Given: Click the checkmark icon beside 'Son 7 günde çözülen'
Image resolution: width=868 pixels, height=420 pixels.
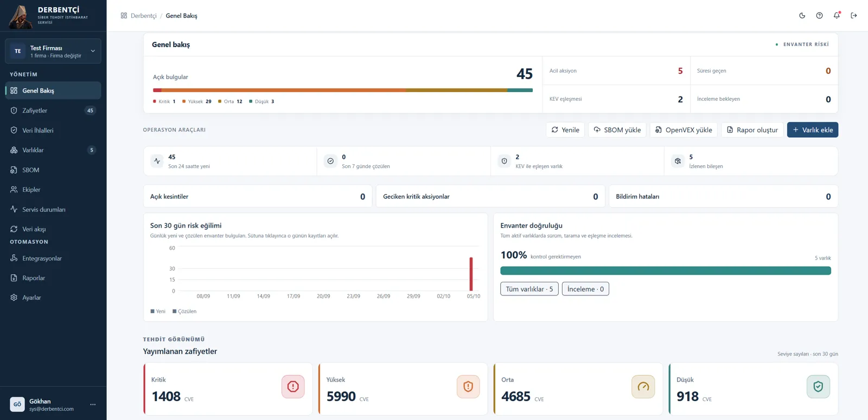Looking at the screenshot, I should click(x=330, y=161).
